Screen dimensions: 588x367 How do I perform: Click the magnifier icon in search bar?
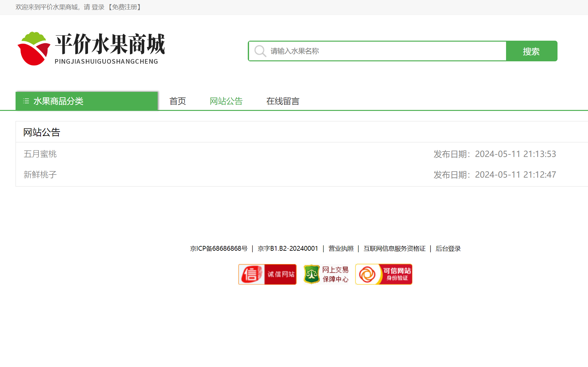pos(260,51)
